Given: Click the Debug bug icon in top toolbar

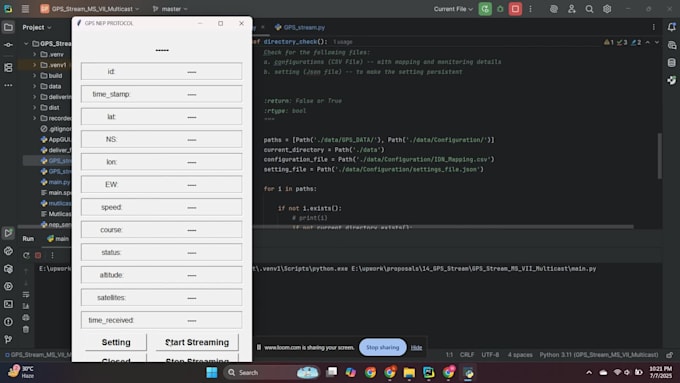Looking at the screenshot, I should [x=500, y=9].
